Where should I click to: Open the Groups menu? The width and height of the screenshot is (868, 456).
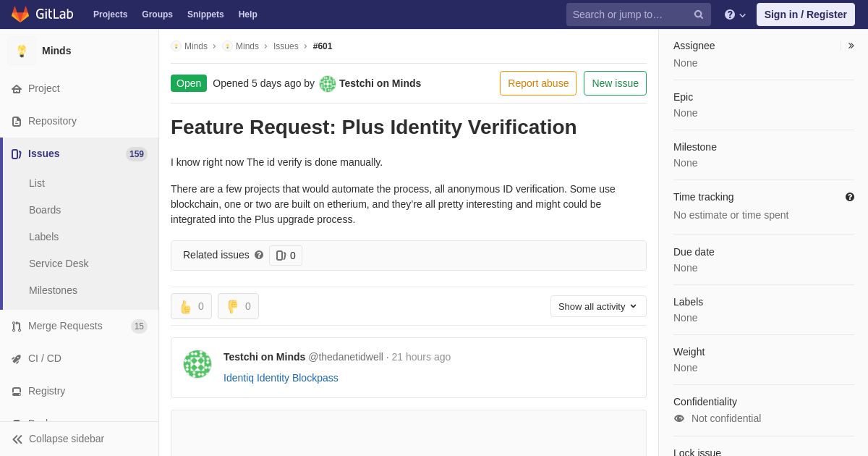pos(157,14)
